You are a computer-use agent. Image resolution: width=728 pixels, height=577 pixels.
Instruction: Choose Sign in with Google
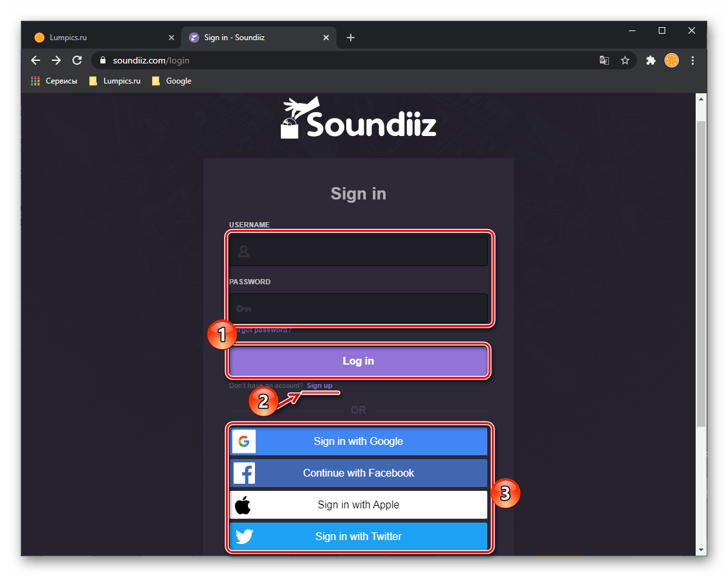[358, 442]
